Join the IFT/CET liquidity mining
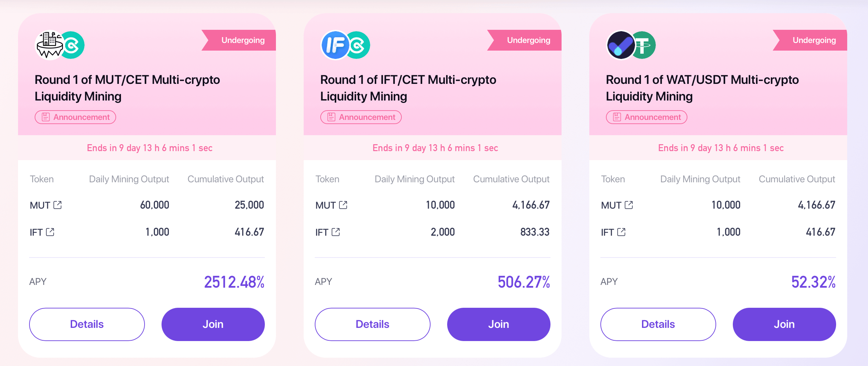Image resolution: width=868 pixels, height=366 pixels. [x=499, y=324]
